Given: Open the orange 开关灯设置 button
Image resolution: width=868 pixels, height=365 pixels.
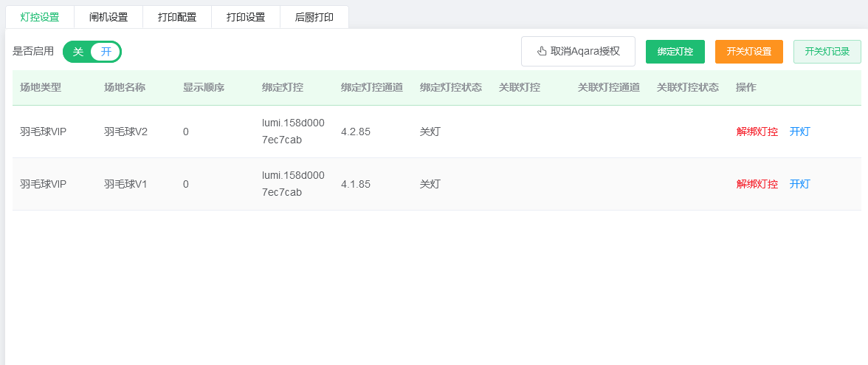Looking at the screenshot, I should [x=748, y=52].
